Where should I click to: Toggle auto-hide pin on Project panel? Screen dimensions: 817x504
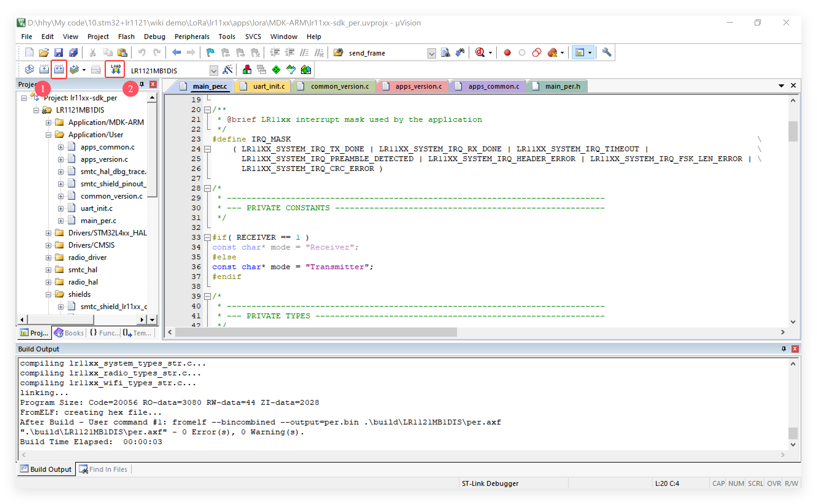[x=141, y=84]
